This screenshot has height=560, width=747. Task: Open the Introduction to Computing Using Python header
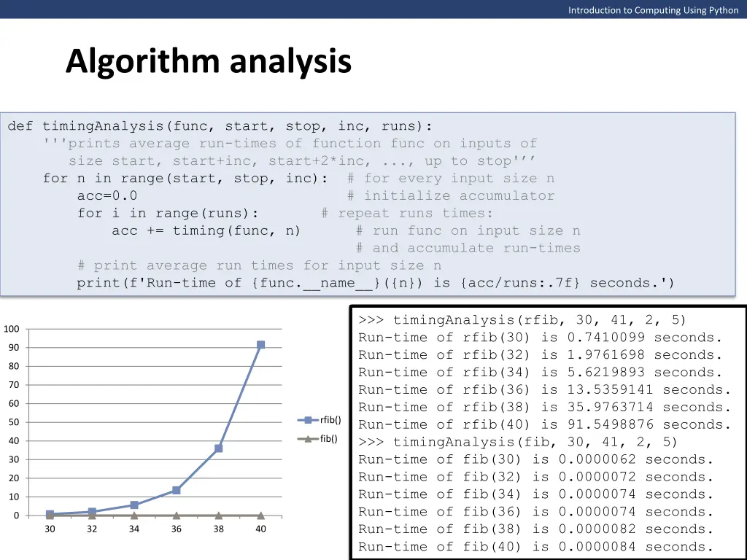coord(653,10)
